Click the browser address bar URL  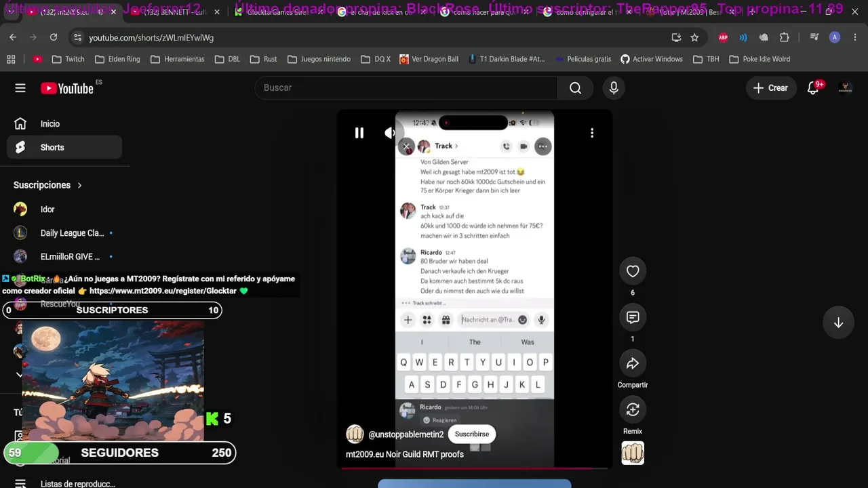click(x=151, y=38)
